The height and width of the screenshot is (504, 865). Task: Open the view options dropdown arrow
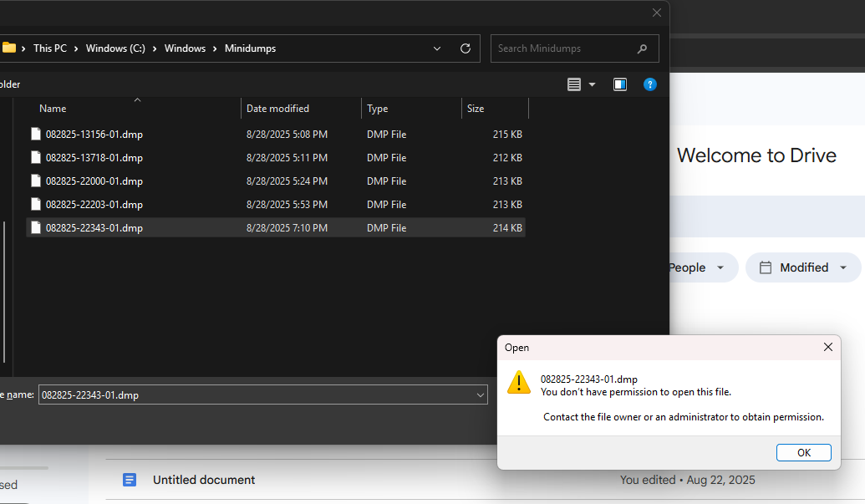[x=592, y=84]
